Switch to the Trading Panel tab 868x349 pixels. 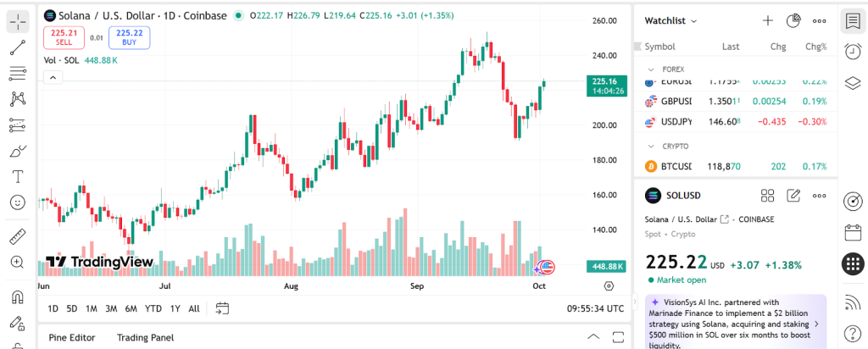(x=145, y=337)
